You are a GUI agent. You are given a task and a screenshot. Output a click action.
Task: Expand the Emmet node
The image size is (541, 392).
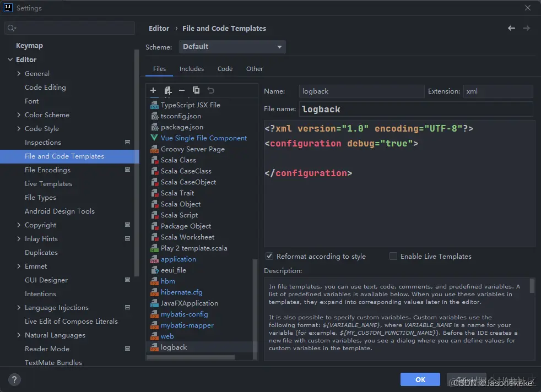point(19,266)
